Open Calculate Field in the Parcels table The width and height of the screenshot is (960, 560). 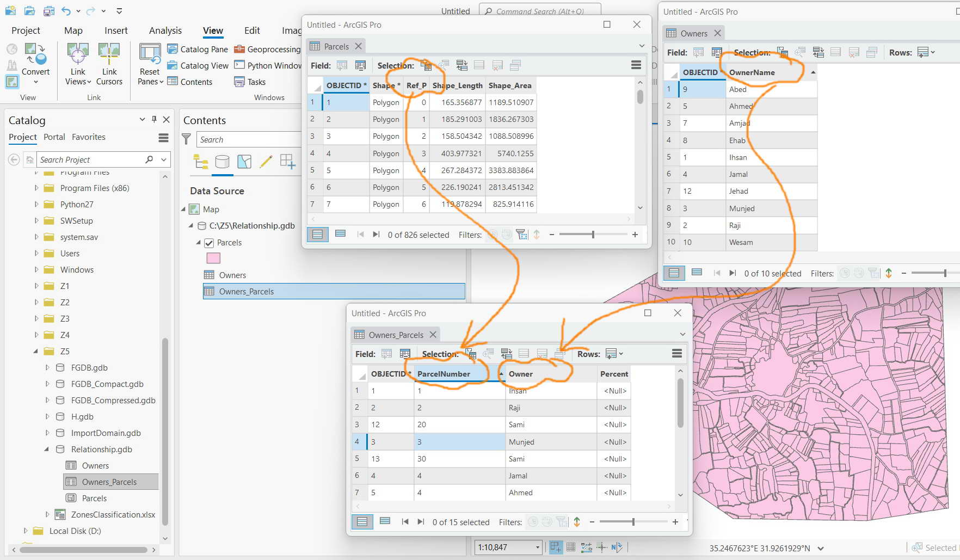360,65
